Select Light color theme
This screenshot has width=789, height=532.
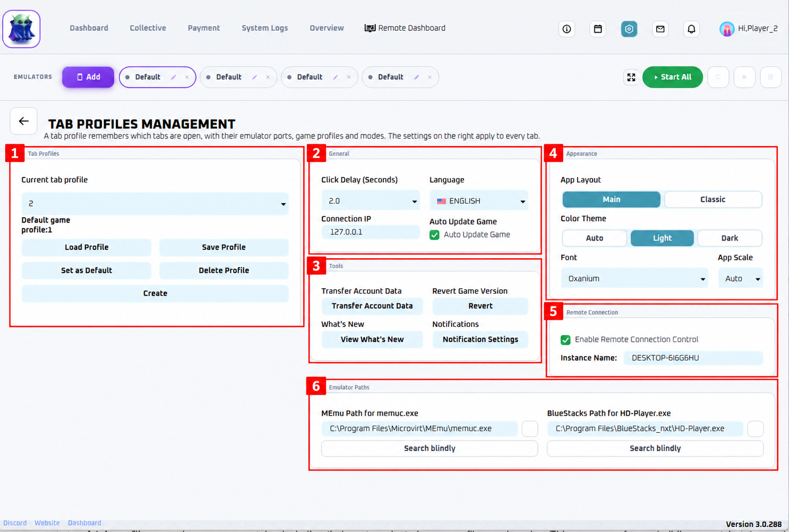[662, 238]
